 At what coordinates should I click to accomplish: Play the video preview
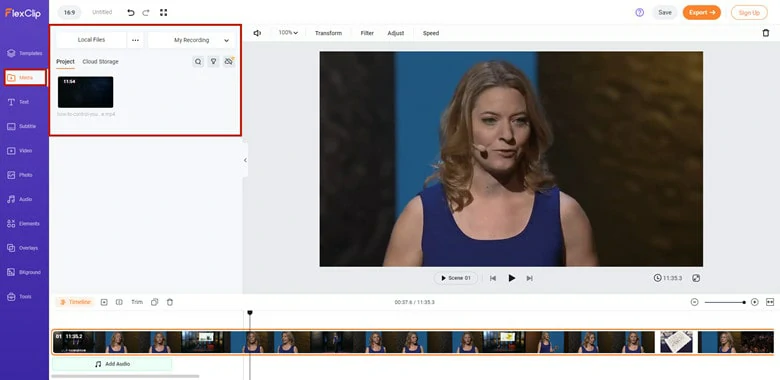tap(511, 278)
